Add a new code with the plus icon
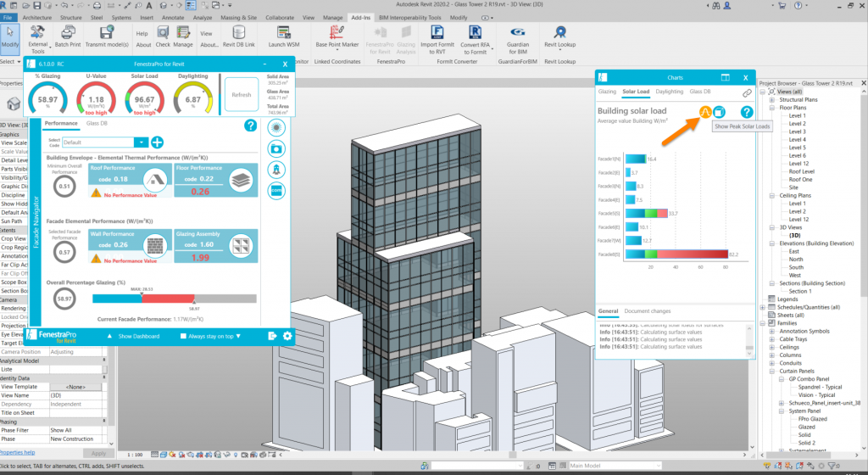 [x=157, y=142]
